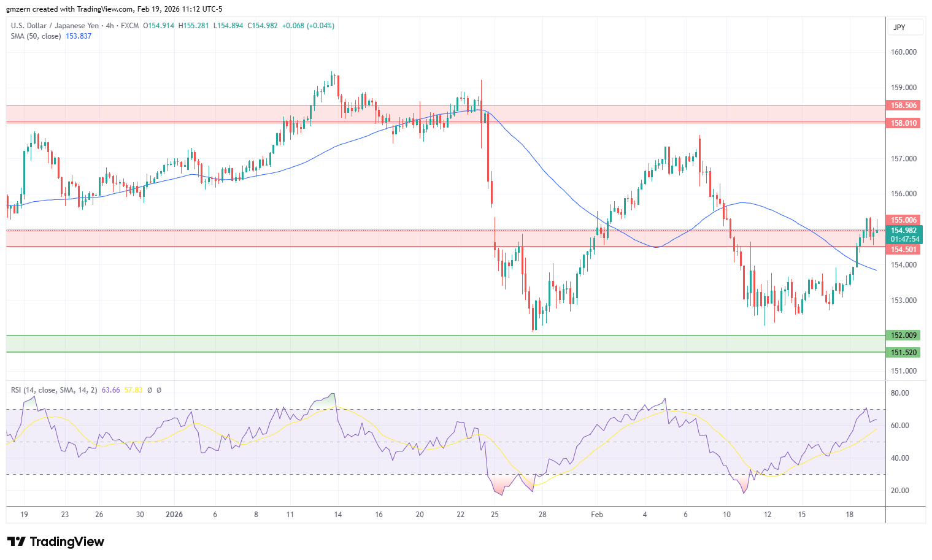Image resolution: width=932 pixels, height=560 pixels.
Task: Click 157.000 on the price axis
Action: click(904, 159)
